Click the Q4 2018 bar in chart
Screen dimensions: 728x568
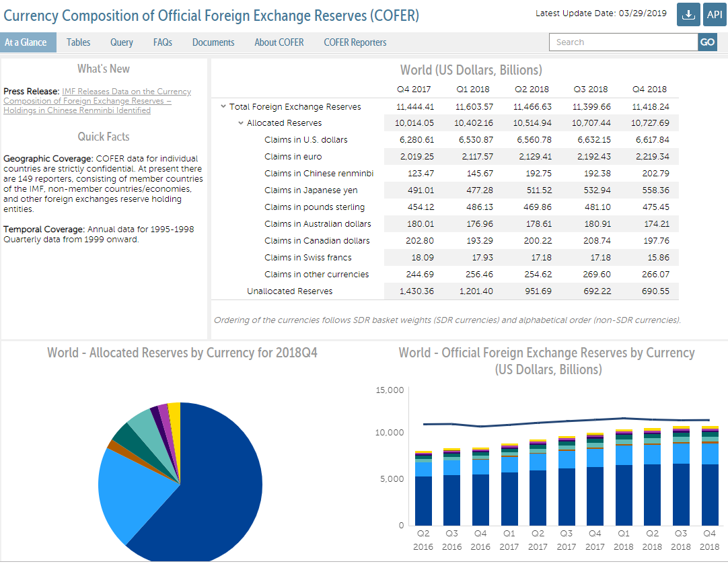(x=709, y=493)
